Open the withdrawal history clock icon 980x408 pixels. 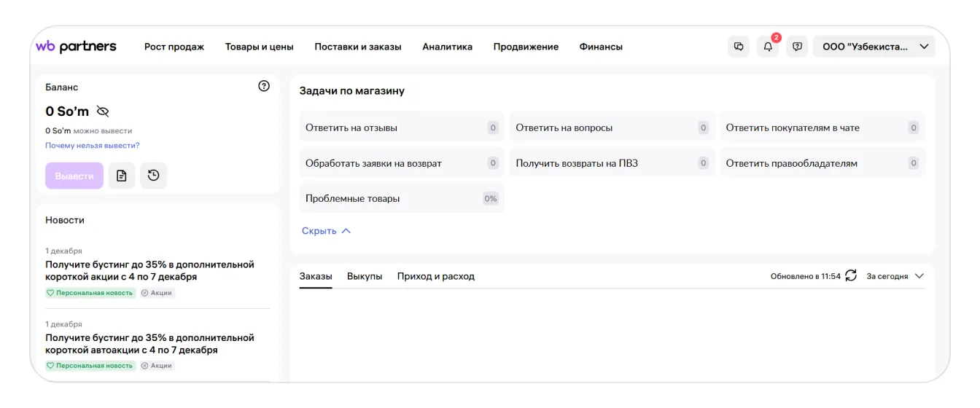coord(153,176)
